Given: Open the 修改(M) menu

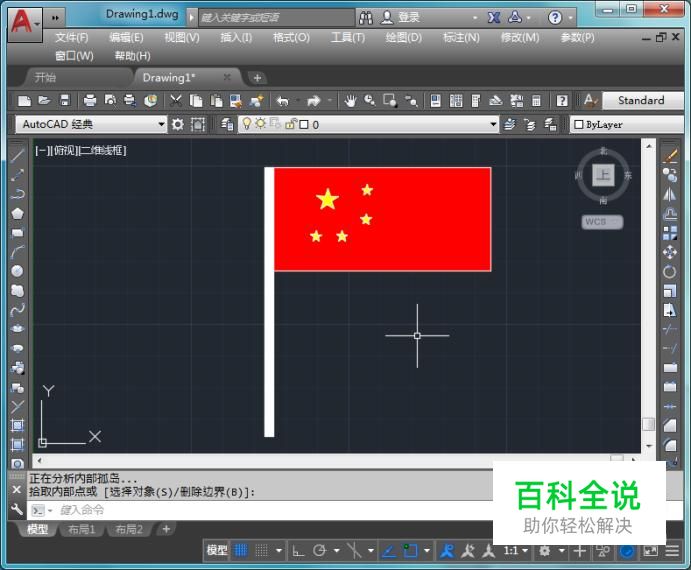Looking at the screenshot, I should pos(520,38).
